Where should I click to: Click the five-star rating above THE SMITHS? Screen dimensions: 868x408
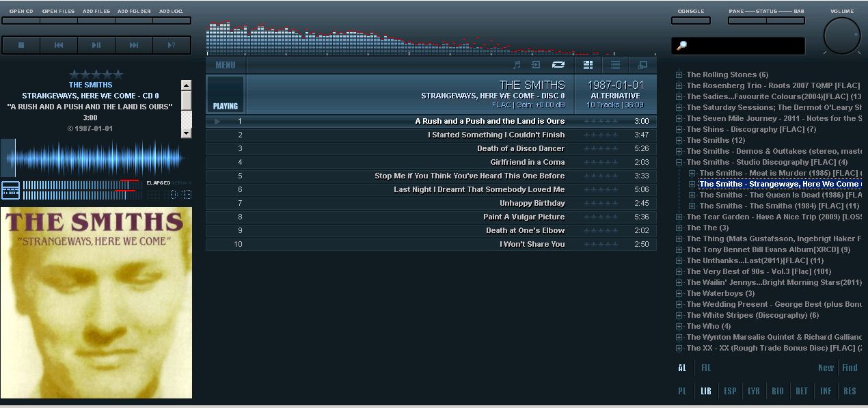[x=96, y=74]
